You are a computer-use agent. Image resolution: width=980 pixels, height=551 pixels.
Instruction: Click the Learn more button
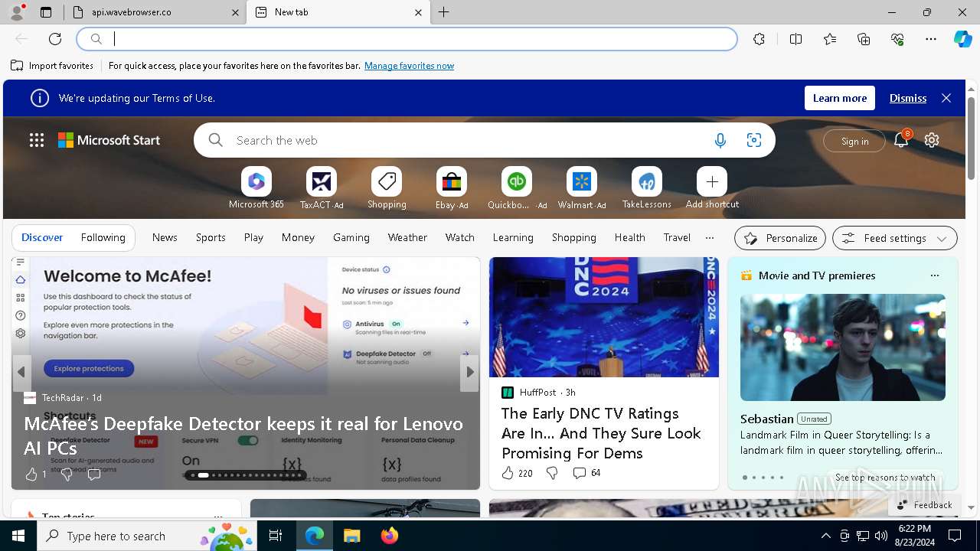coord(840,98)
